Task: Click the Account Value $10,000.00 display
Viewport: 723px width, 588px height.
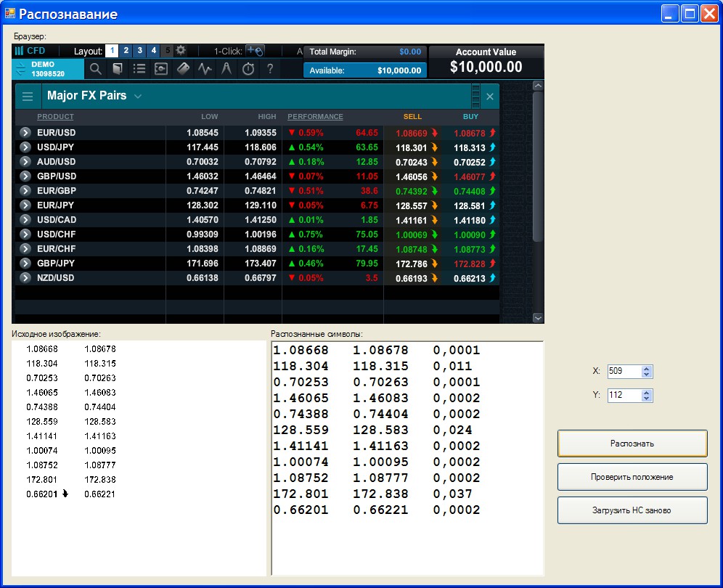Action: (486, 61)
